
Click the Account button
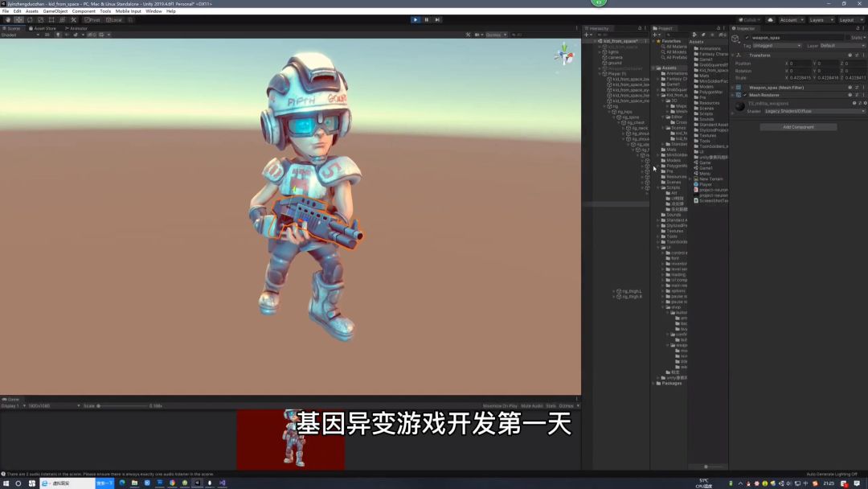pyautogui.click(x=790, y=20)
